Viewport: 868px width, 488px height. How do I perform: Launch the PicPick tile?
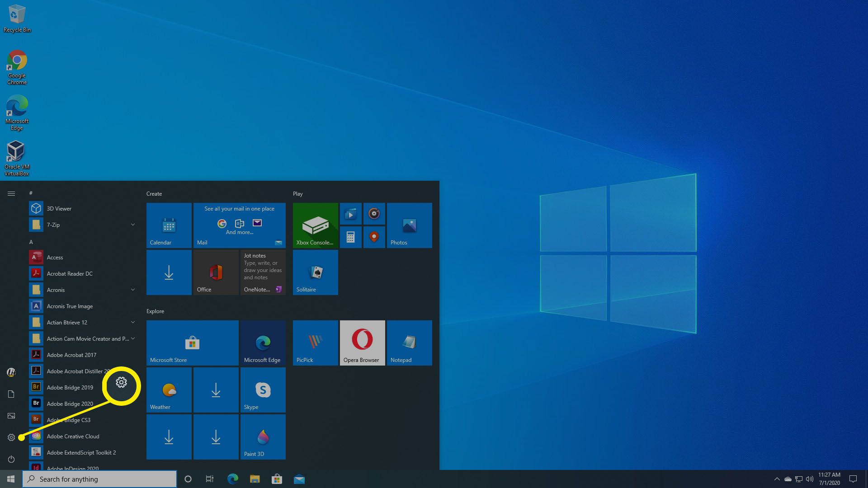pos(315,343)
